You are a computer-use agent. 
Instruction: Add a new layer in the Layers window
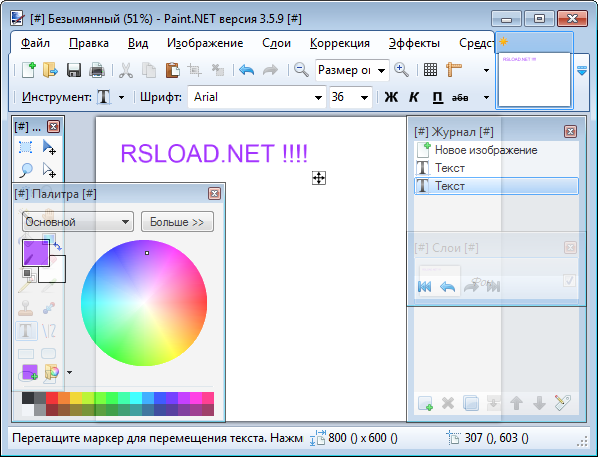425,403
